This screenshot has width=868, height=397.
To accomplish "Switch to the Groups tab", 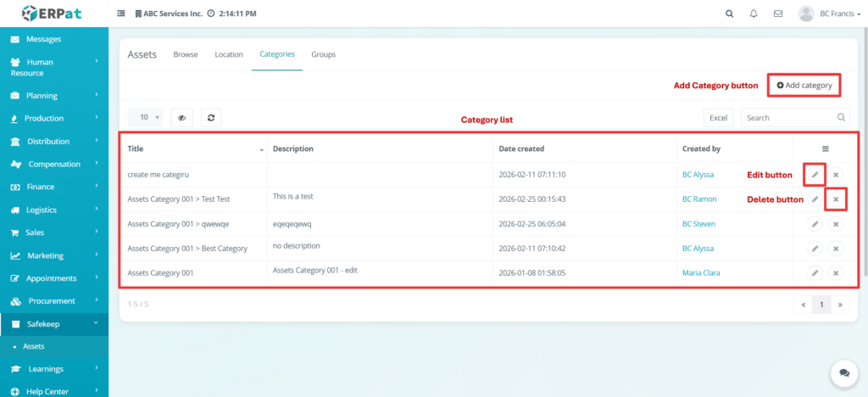I will point(323,54).
